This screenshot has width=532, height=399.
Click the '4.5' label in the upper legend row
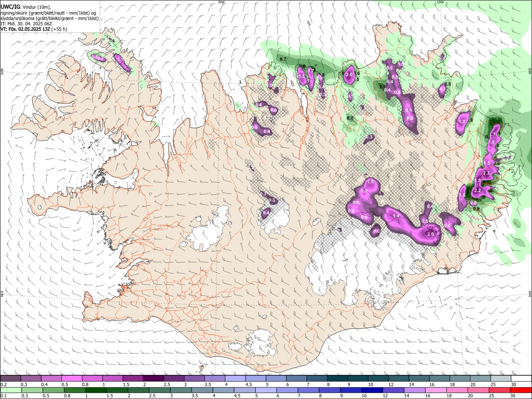[249, 384]
